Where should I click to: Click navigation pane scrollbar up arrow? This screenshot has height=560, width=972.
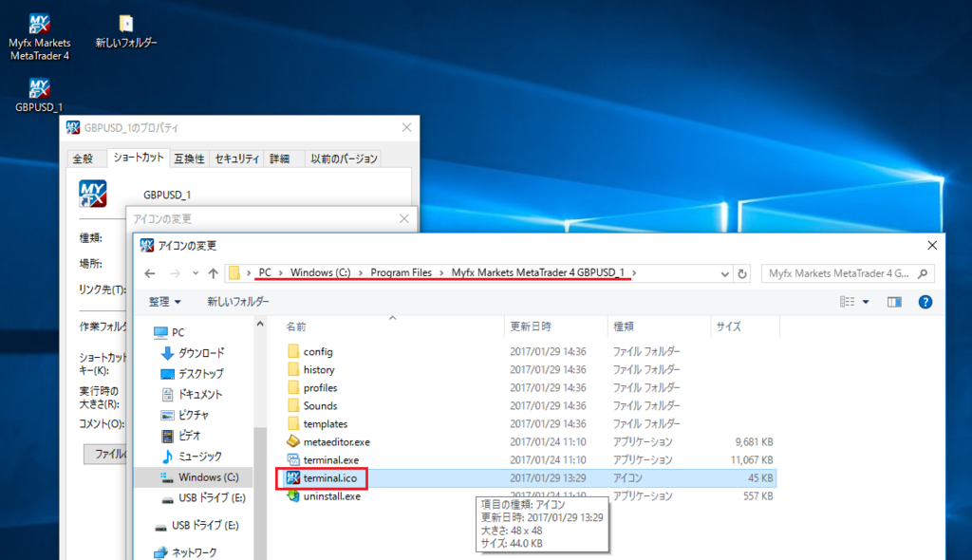point(260,325)
